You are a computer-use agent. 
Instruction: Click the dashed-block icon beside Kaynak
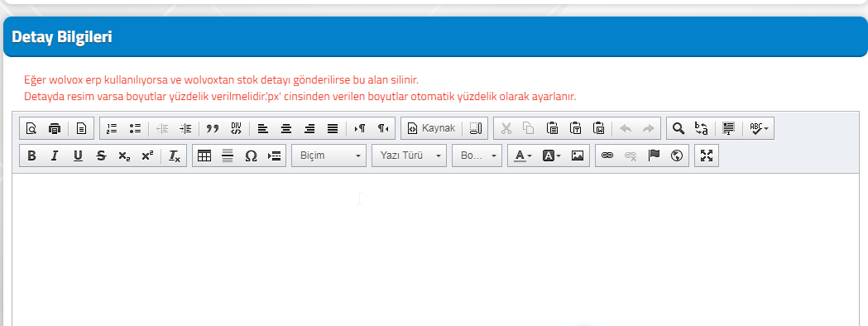[x=476, y=128]
